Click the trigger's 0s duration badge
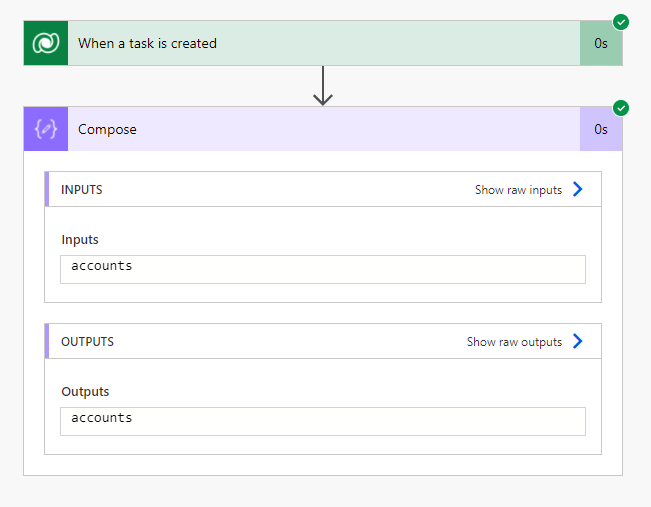The width and height of the screenshot is (651, 507). tap(600, 43)
